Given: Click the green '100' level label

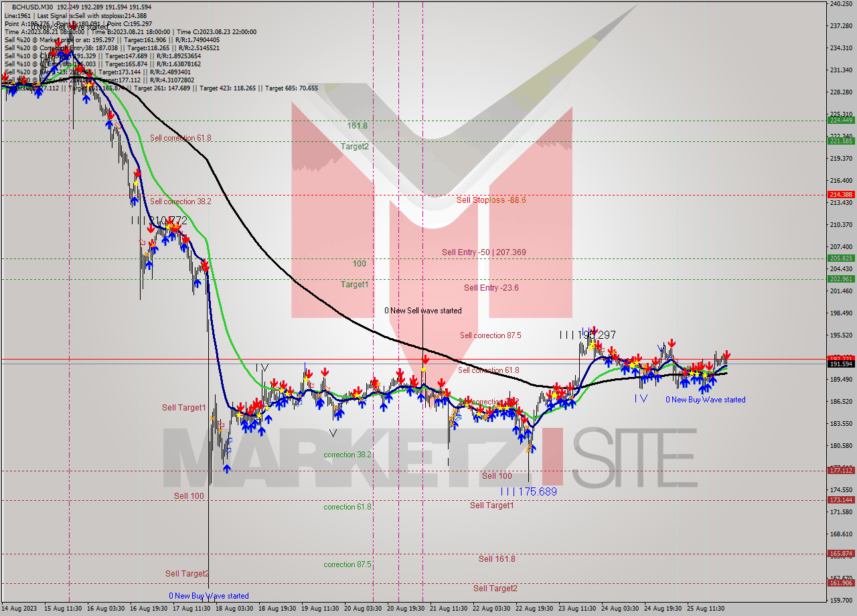Looking at the screenshot, I should point(359,263).
